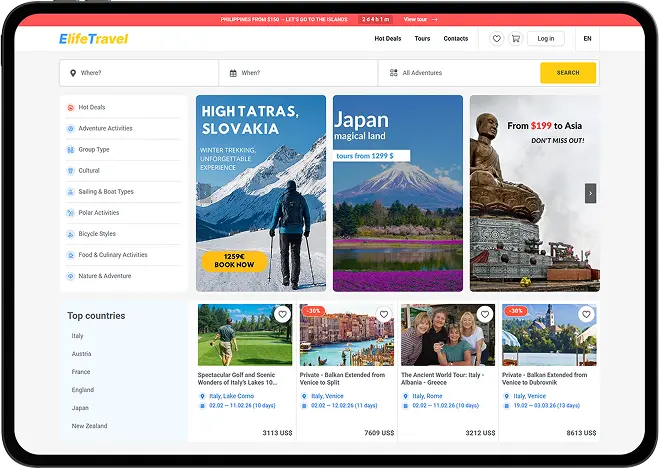Viewport: 659px width, 468px height.
Task: Click Japan in Top countries list
Action: [x=80, y=408]
